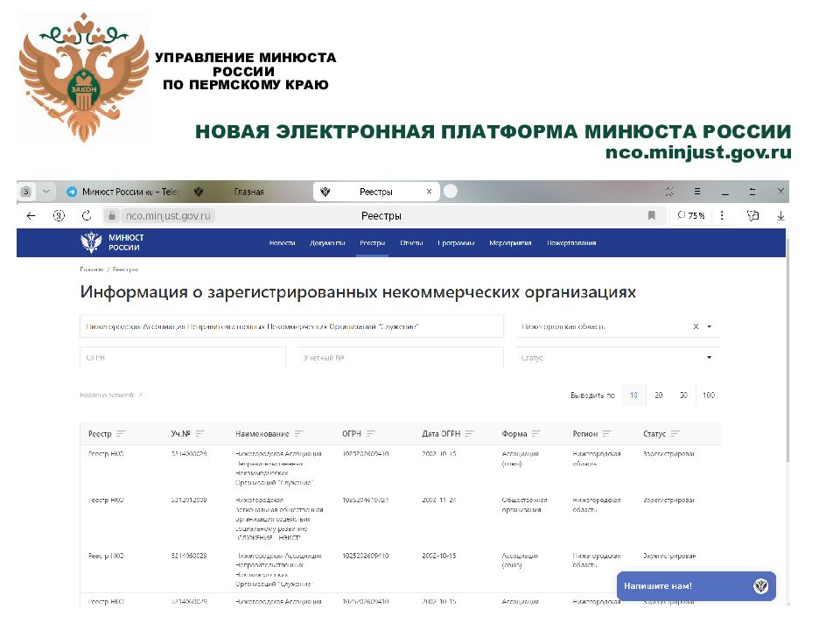Open the browser hamburger menu icon
This screenshot has height=630, width=840.
click(x=697, y=191)
